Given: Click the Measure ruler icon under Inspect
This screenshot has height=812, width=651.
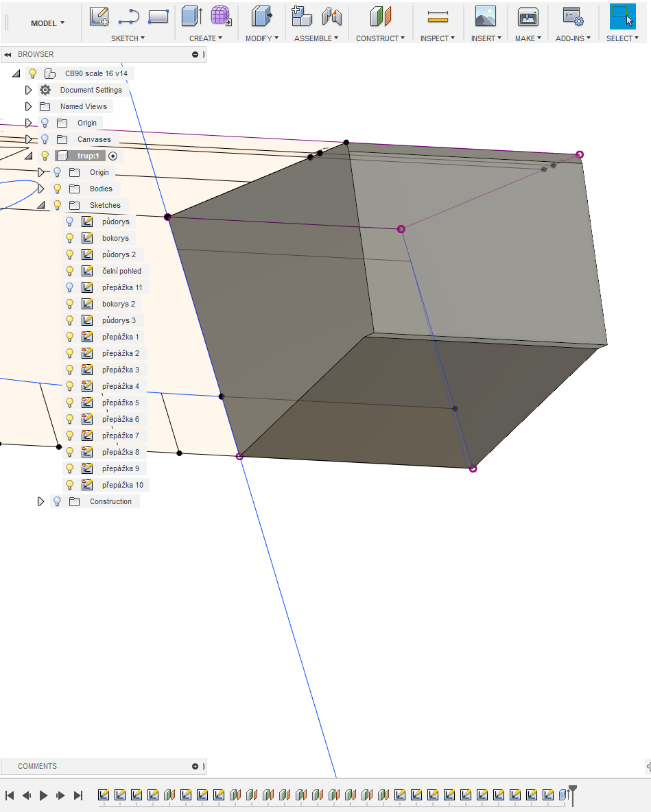Looking at the screenshot, I should click(437, 16).
